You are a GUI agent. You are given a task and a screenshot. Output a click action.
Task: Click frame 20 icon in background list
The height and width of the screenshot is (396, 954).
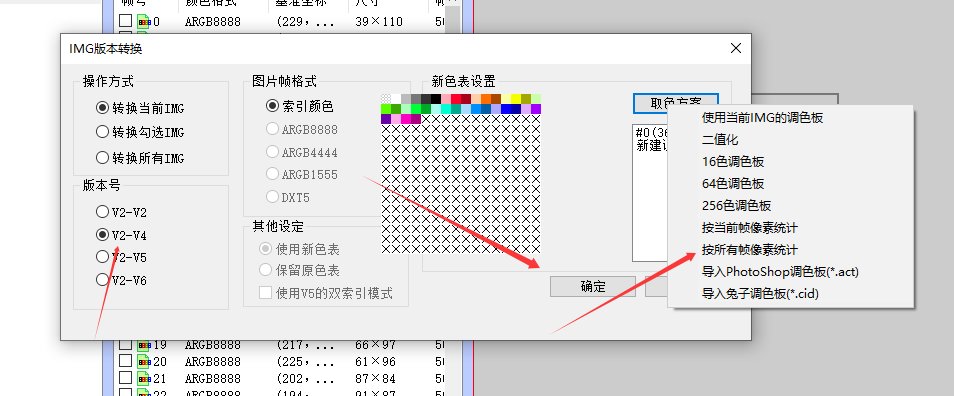144,361
